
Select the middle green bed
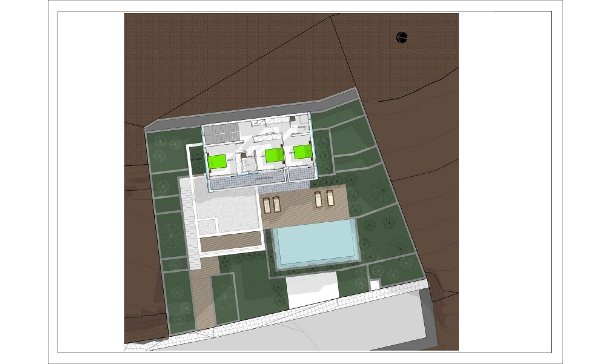pyautogui.click(x=274, y=155)
